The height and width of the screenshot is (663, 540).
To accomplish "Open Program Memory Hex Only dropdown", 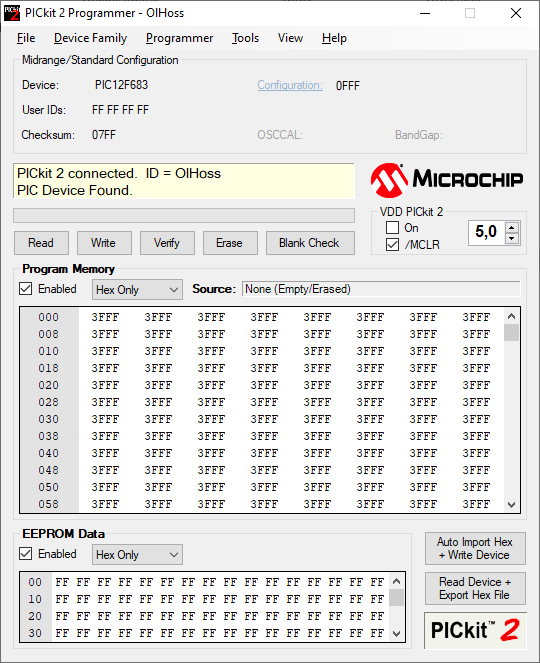I will point(137,290).
